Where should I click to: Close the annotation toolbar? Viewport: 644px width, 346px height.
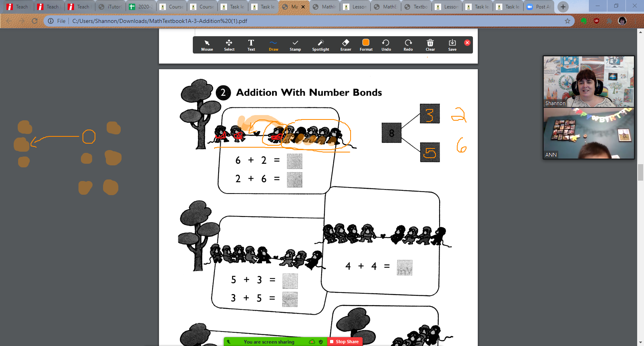pyautogui.click(x=467, y=43)
